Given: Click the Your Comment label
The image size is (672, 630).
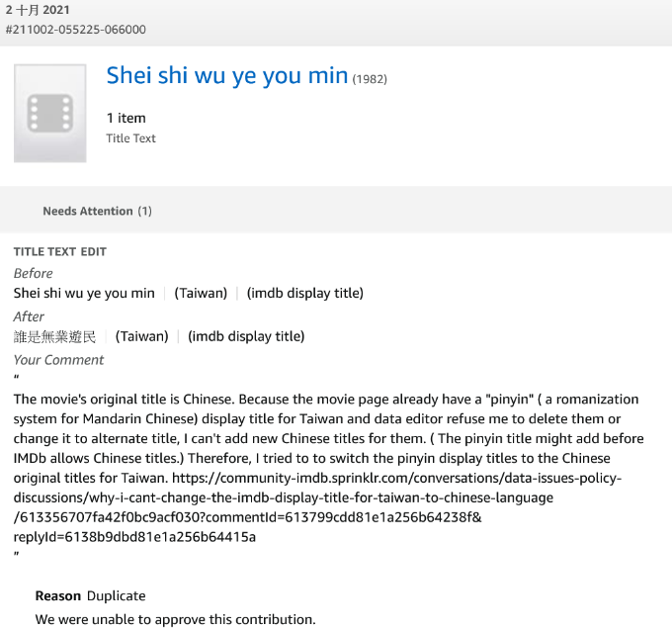Looking at the screenshot, I should click(58, 360).
